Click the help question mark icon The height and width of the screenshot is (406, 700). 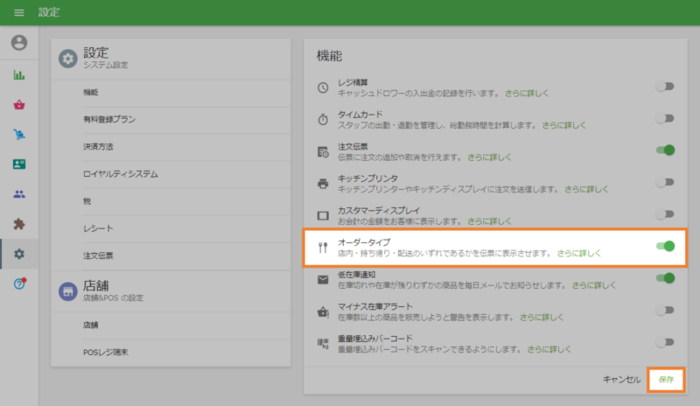19,285
